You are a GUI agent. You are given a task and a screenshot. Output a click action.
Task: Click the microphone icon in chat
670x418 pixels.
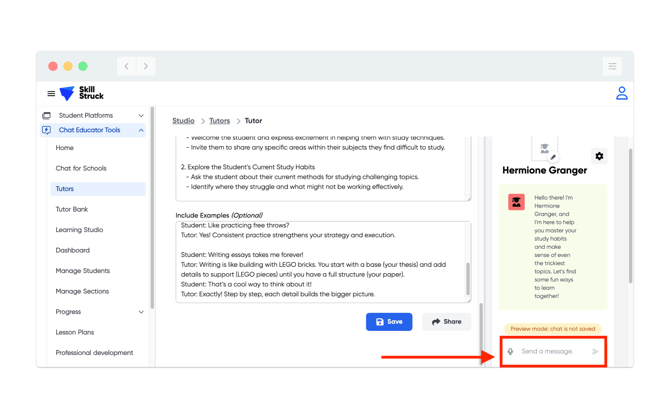[x=511, y=352]
